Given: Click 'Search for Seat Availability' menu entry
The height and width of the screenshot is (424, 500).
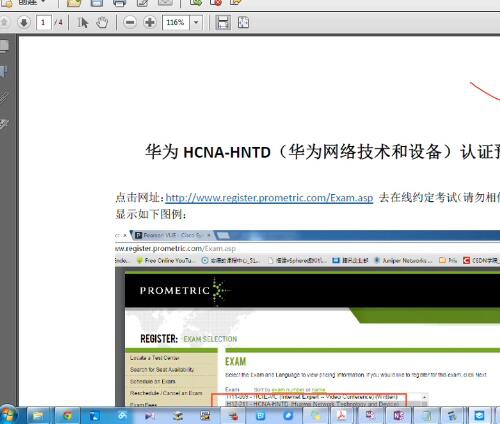Looking at the screenshot, I should click(x=162, y=370).
